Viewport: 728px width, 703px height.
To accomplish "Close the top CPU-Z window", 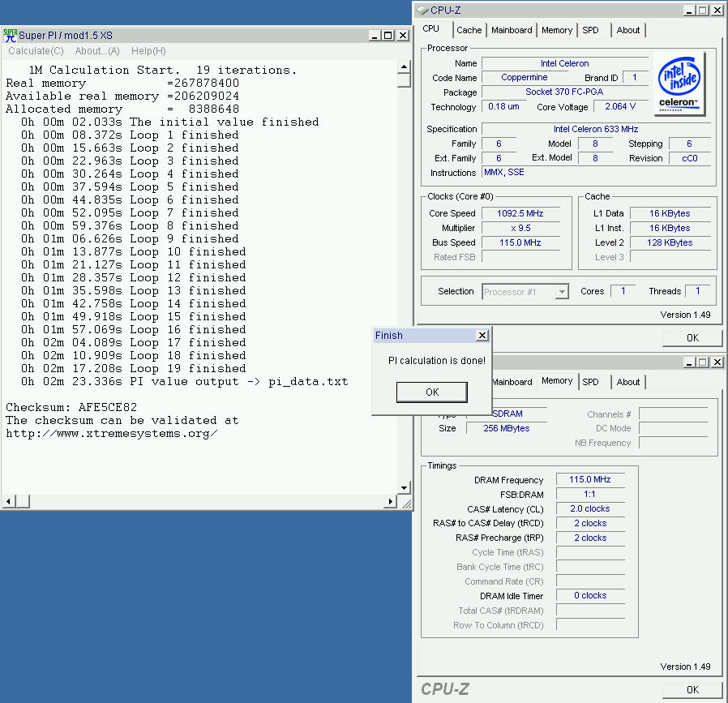I will [717, 11].
